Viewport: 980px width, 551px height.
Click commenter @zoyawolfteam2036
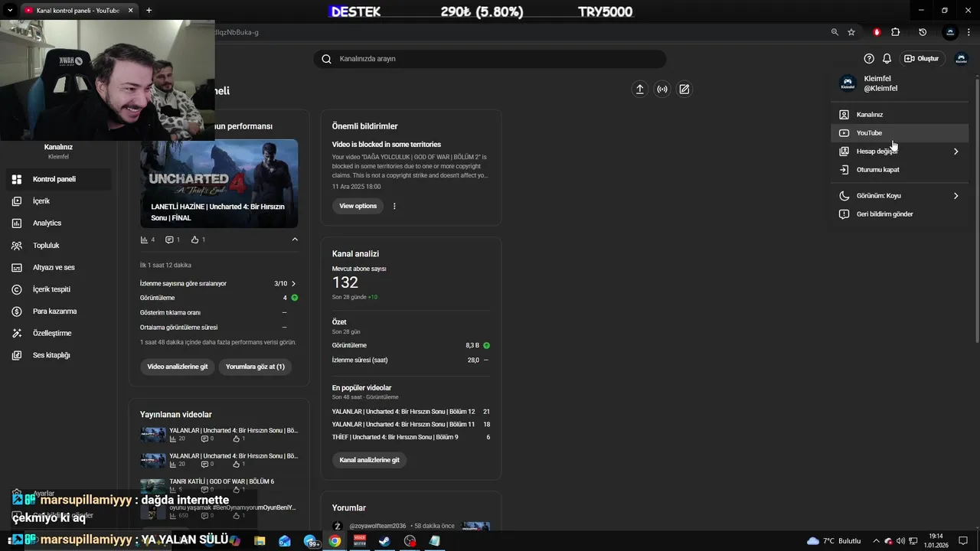pyautogui.click(x=377, y=526)
